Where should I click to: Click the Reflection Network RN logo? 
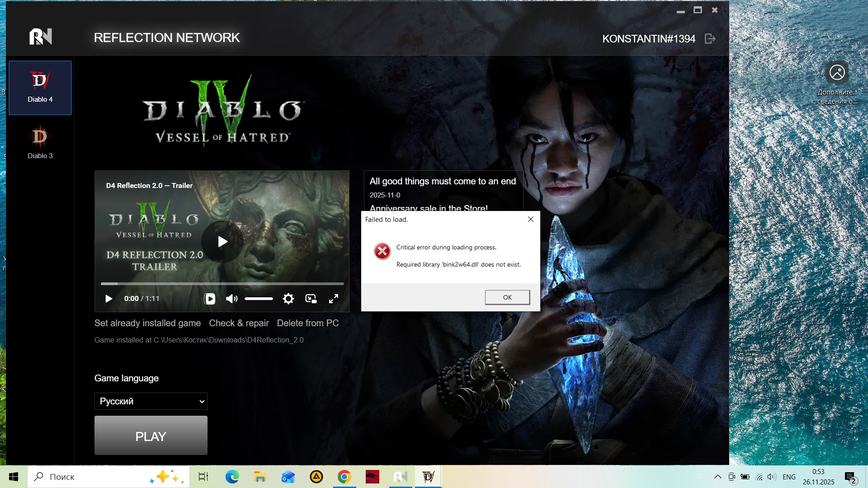(x=41, y=37)
